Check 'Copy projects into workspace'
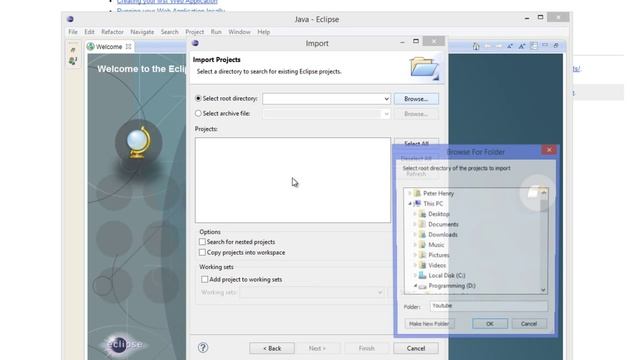Viewport: 640px width, 360px height. [202, 252]
